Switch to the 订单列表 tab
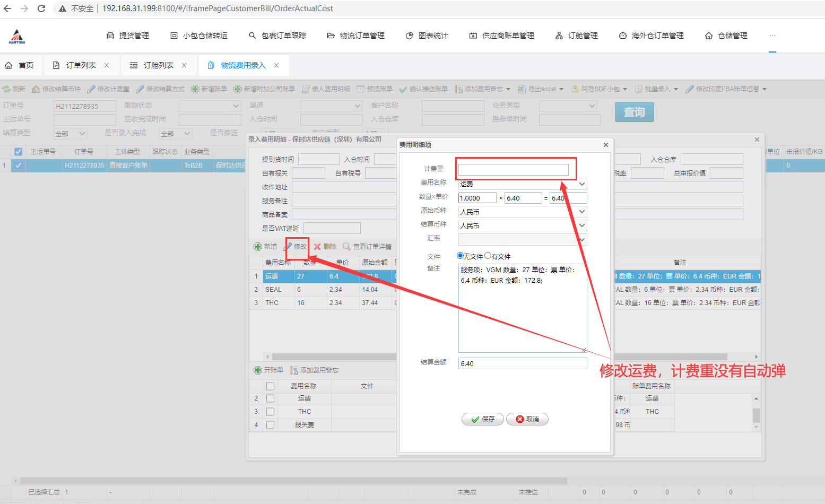Image resolution: width=825 pixels, height=504 pixels. 81,65
